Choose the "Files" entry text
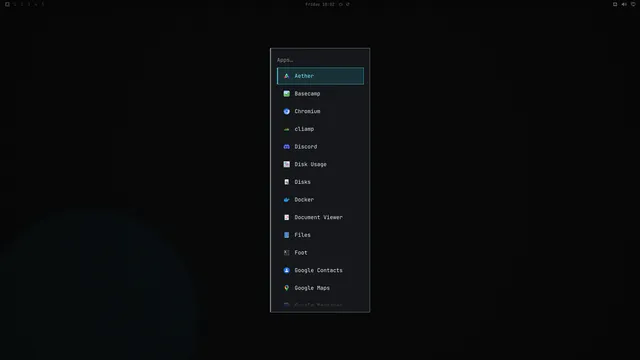This screenshot has height=360, width=640. coord(302,235)
